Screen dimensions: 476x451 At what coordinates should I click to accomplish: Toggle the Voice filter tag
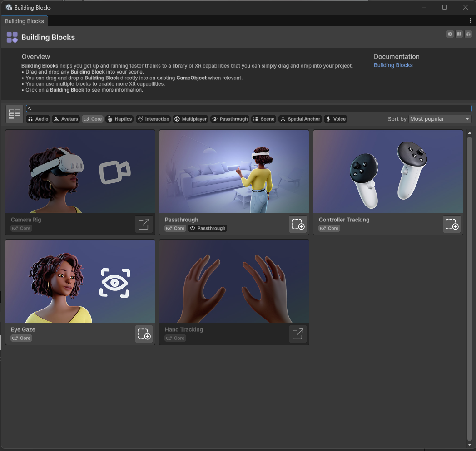point(336,119)
